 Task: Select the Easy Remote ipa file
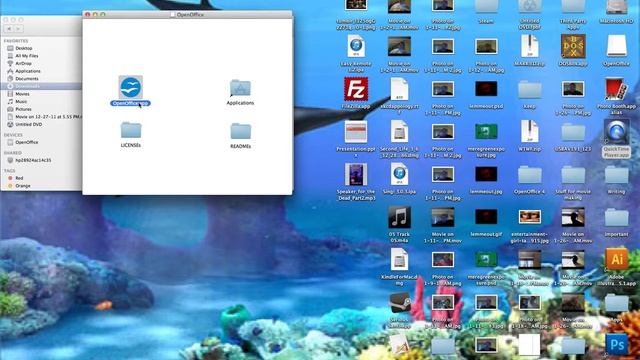356,46
